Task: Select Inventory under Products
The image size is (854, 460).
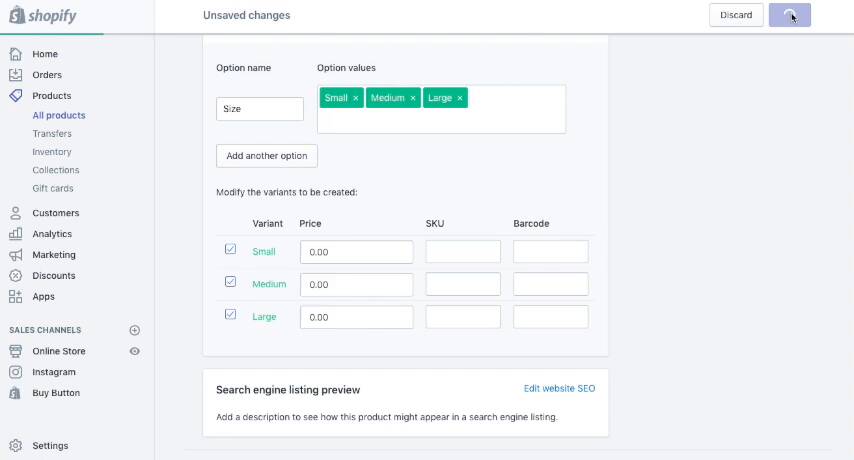Action: coord(52,152)
